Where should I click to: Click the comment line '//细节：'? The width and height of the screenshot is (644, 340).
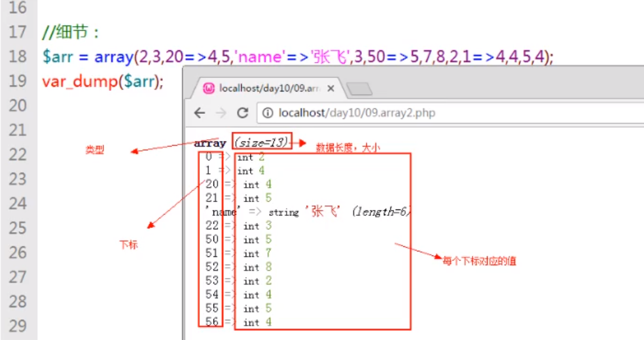[x=70, y=32]
